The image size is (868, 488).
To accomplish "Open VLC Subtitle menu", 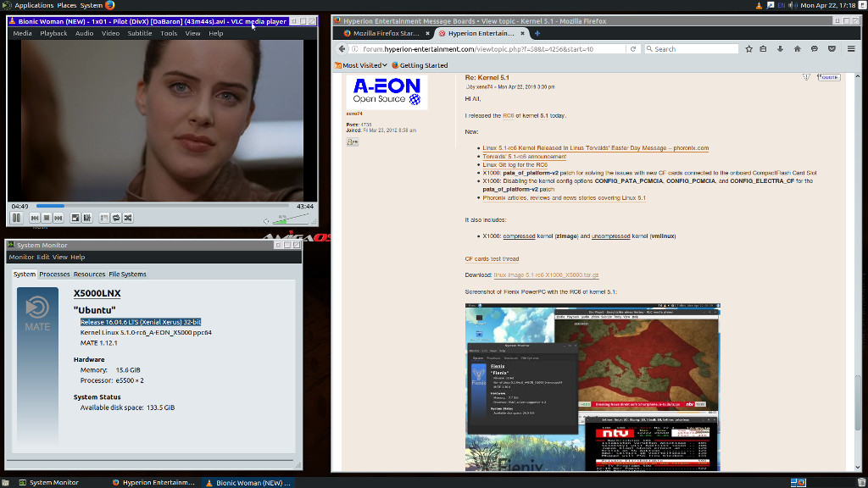I will pyautogui.click(x=140, y=33).
